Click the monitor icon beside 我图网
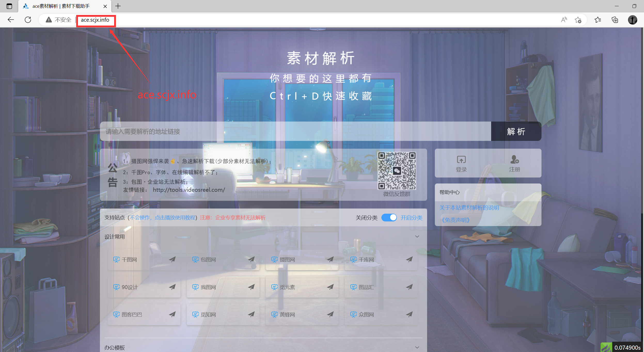Viewport: 644px width, 352px height. [x=195, y=287]
